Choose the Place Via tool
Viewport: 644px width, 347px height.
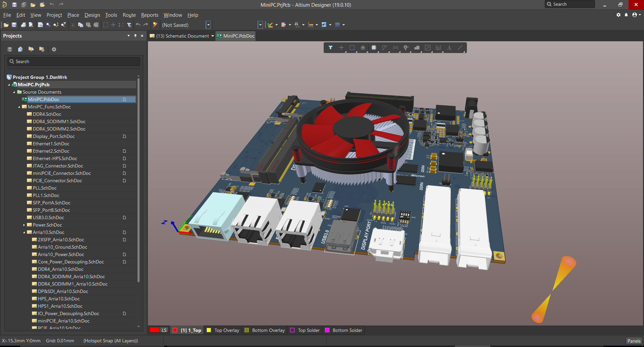click(x=406, y=48)
